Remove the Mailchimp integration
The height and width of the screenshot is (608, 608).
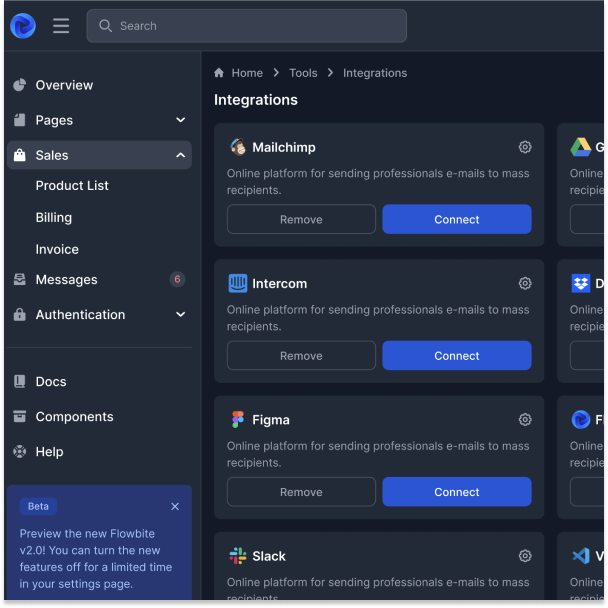(x=301, y=219)
